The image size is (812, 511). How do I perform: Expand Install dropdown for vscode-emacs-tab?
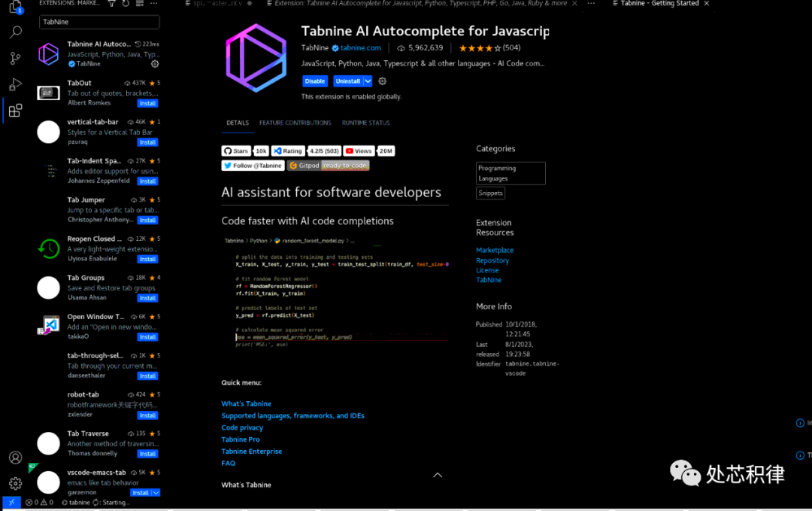click(156, 493)
